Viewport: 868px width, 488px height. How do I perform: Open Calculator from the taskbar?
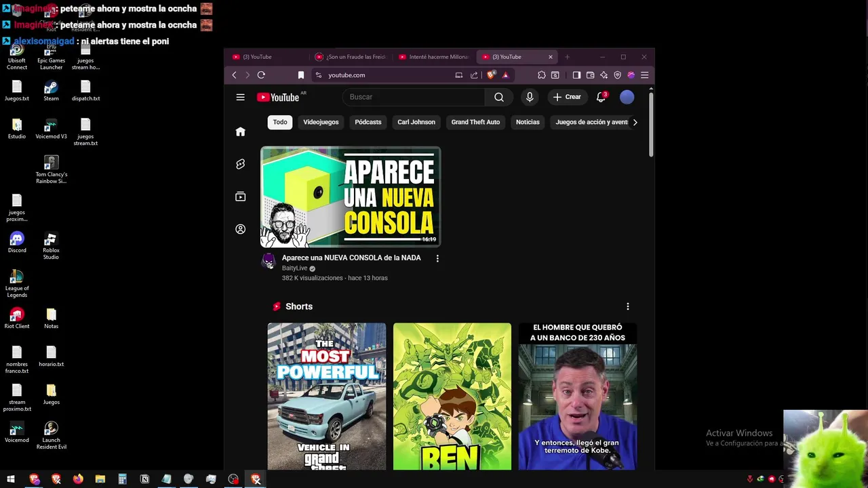122,479
